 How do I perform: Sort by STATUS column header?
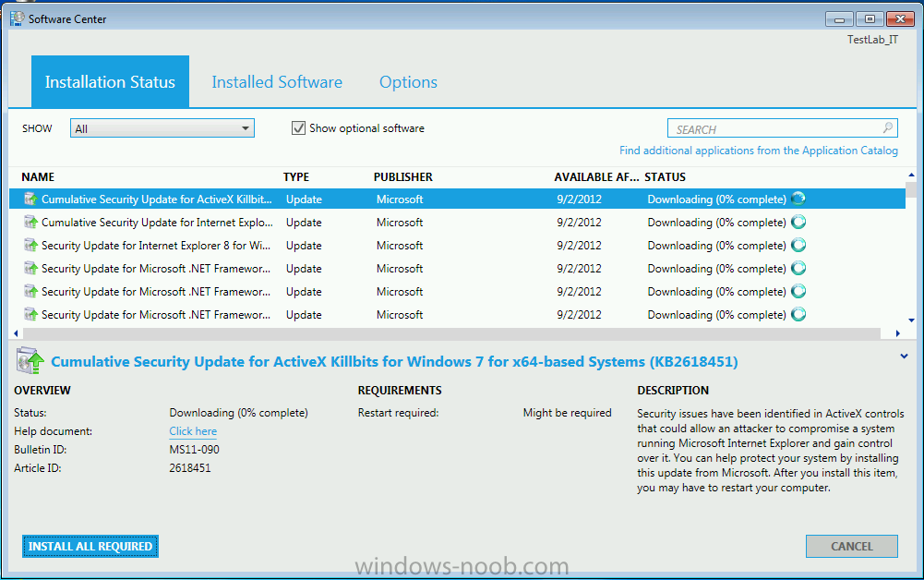(x=665, y=176)
